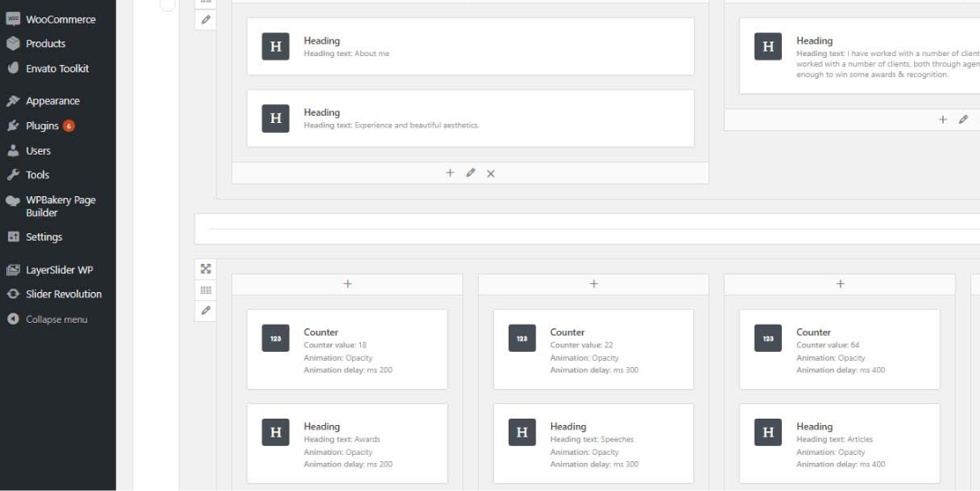Image resolution: width=980 pixels, height=491 pixels.
Task: Click the Appearance paintbrush icon
Action: click(x=14, y=100)
